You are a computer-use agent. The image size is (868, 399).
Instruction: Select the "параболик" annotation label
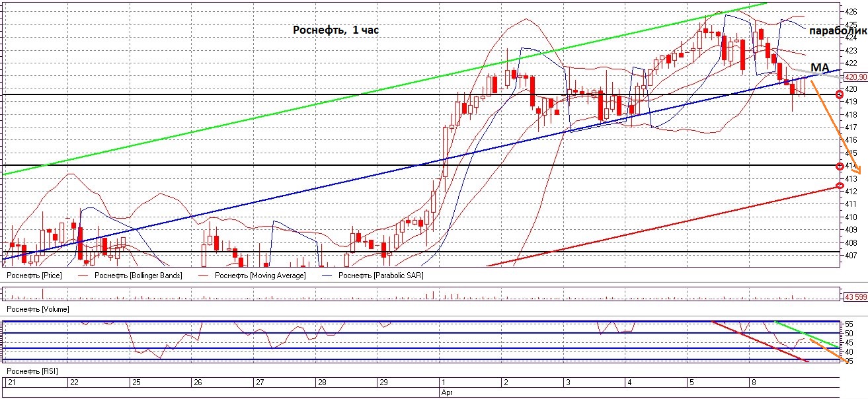pyautogui.click(x=838, y=32)
